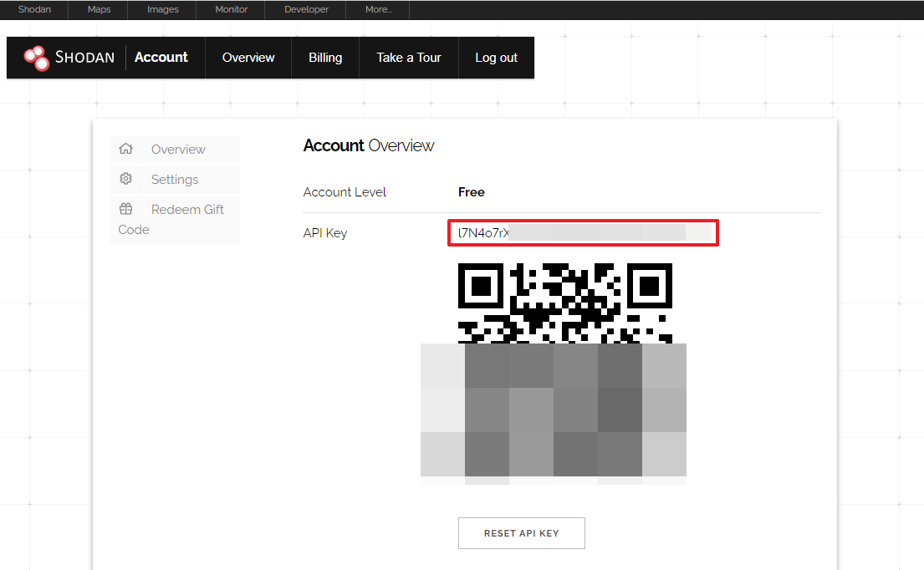Open Monitor in top bar
Screen dimensions: 924x570
231,9
